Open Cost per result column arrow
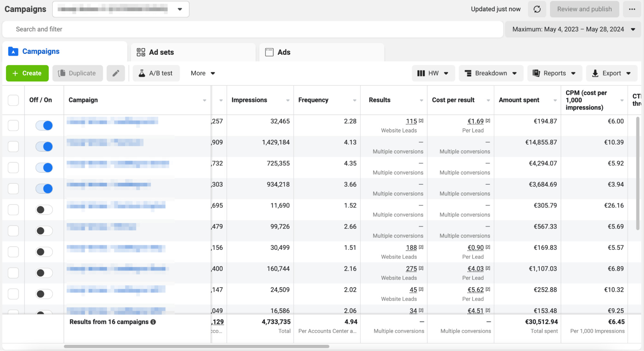The width and height of the screenshot is (644, 351). click(488, 101)
